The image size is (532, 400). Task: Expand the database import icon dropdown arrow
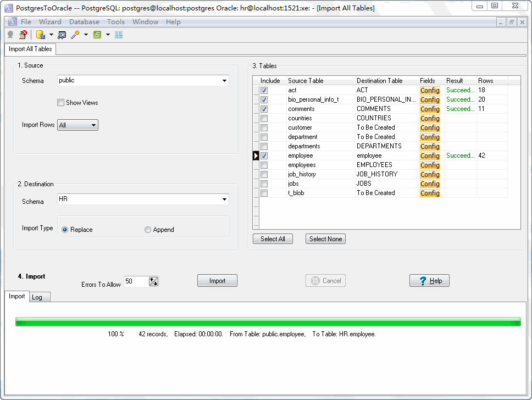coord(51,35)
